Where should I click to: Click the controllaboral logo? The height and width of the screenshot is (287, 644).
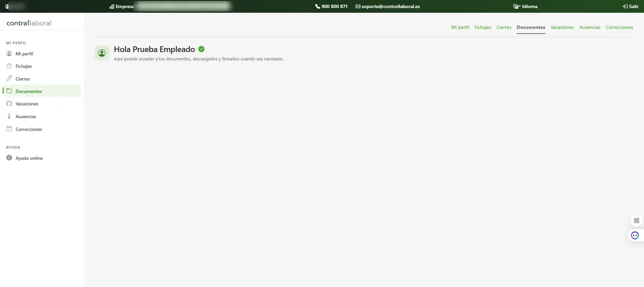[29, 23]
